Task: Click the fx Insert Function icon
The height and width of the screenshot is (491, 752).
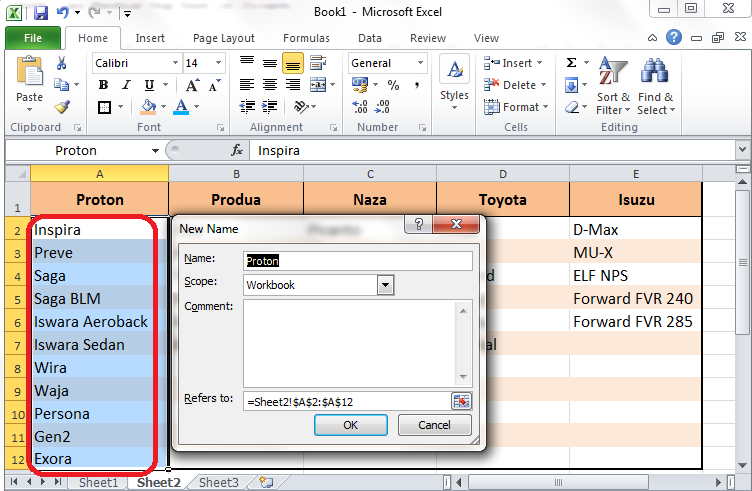Action: [237, 150]
